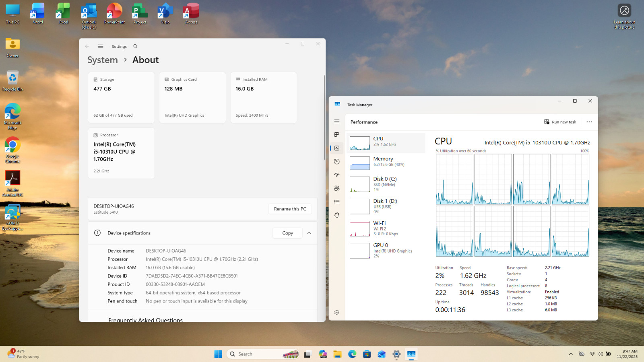
Task: Open Task Manager Processes page icon
Action: tap(337, 135)
